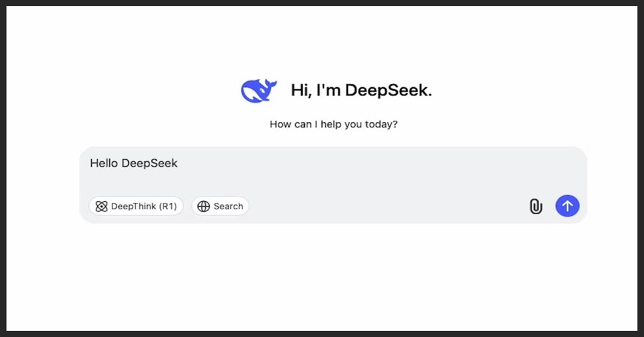The width and height of the screenshot is (644, 337).
Task: Click the word "DeepSeek" in the greeting heading
Action: (389, 90)
